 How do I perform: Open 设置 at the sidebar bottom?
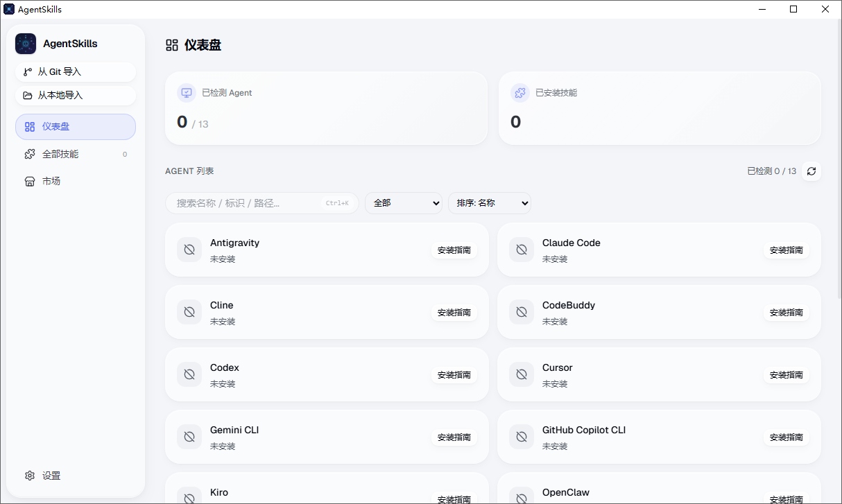51,476
